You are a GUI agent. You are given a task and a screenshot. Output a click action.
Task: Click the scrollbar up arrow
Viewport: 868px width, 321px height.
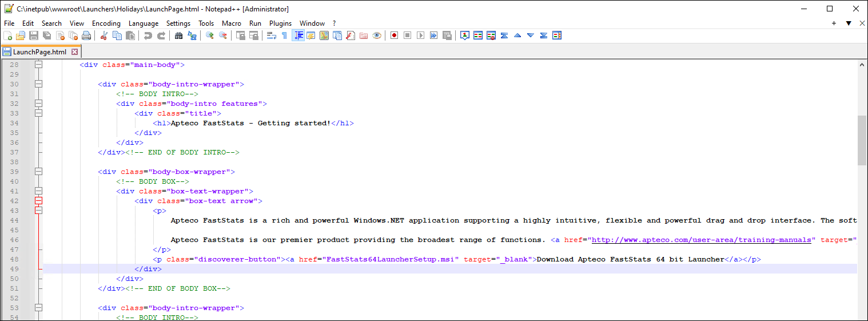[x=862, y=65]
